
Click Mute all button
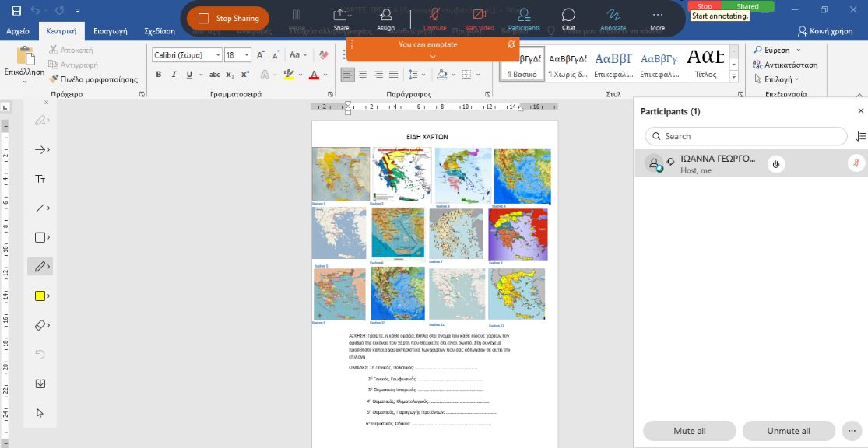[x=689, y=431]
